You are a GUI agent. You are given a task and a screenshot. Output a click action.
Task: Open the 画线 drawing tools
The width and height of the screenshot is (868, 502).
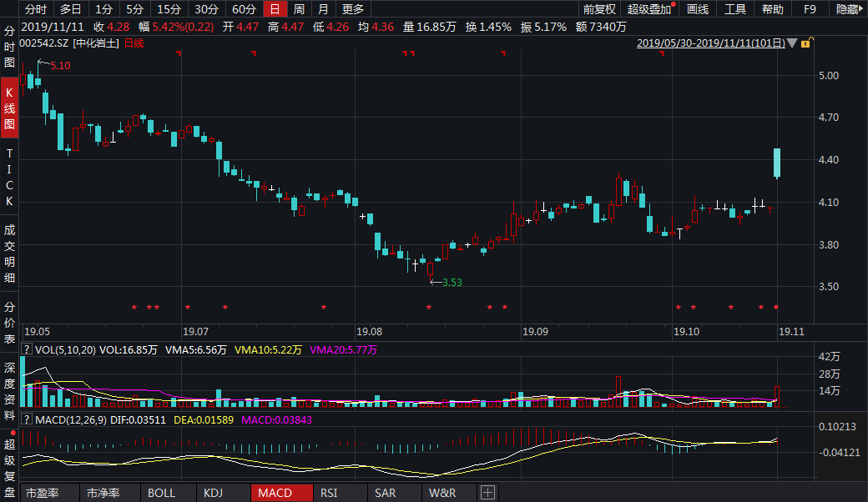tap(698, 9)
